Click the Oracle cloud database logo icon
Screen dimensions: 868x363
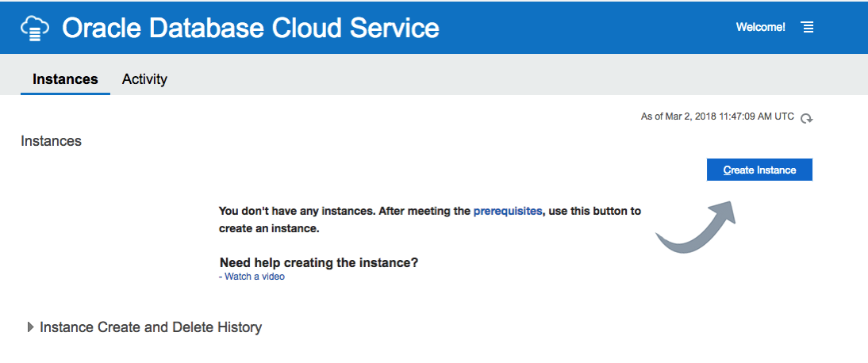tap(35, 29)
